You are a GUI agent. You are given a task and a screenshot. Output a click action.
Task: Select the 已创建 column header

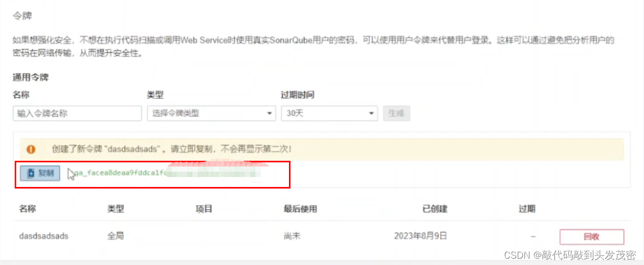coord(434,209)
